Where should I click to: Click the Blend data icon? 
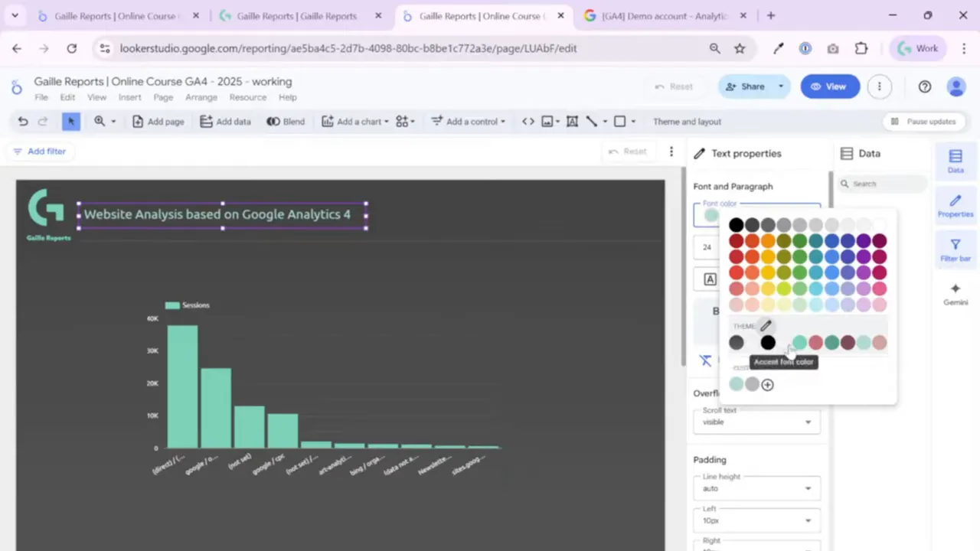tap(285, 122)
